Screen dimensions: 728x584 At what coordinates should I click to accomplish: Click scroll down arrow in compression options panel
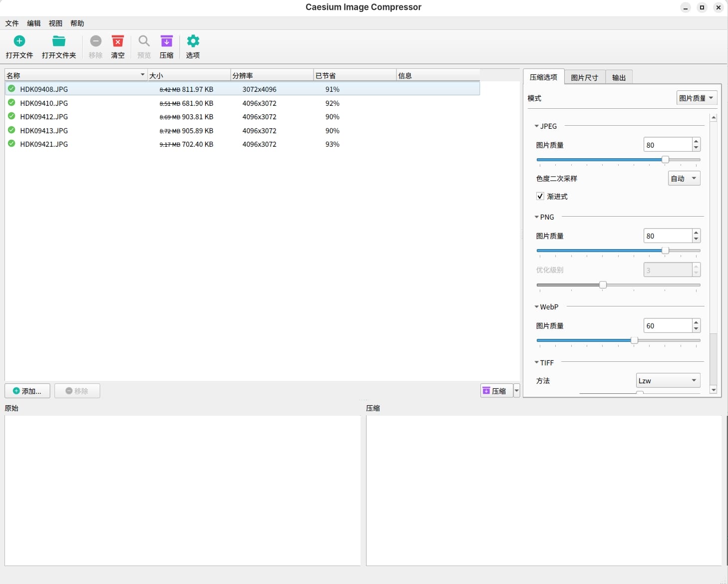[714, 390]
